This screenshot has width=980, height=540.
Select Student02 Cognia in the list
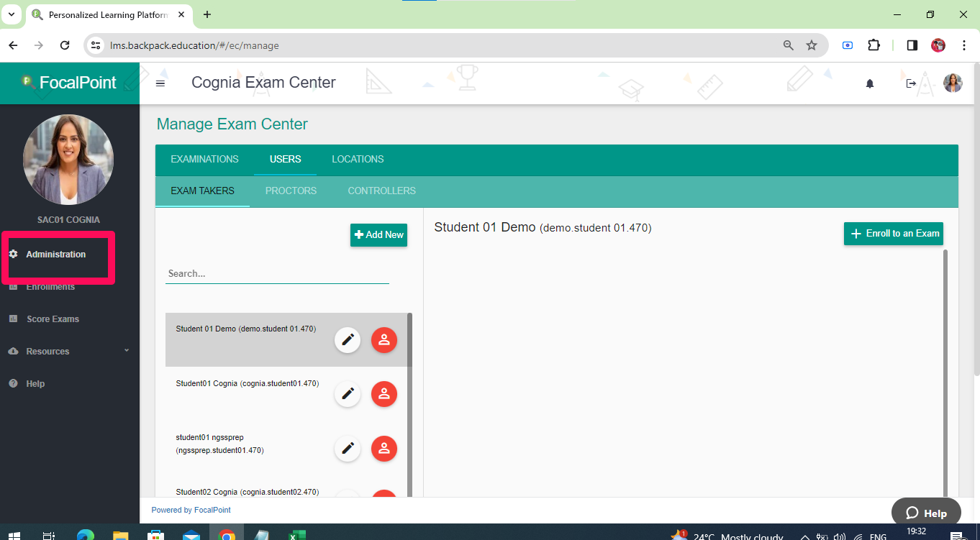coord(248,492)
